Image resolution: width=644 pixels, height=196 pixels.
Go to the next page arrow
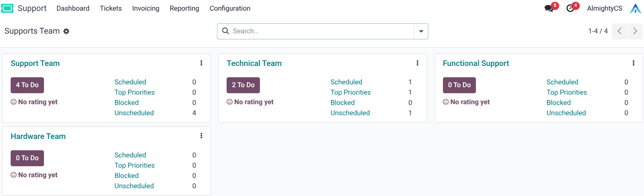pyautogui.click(x=635, y=31)
